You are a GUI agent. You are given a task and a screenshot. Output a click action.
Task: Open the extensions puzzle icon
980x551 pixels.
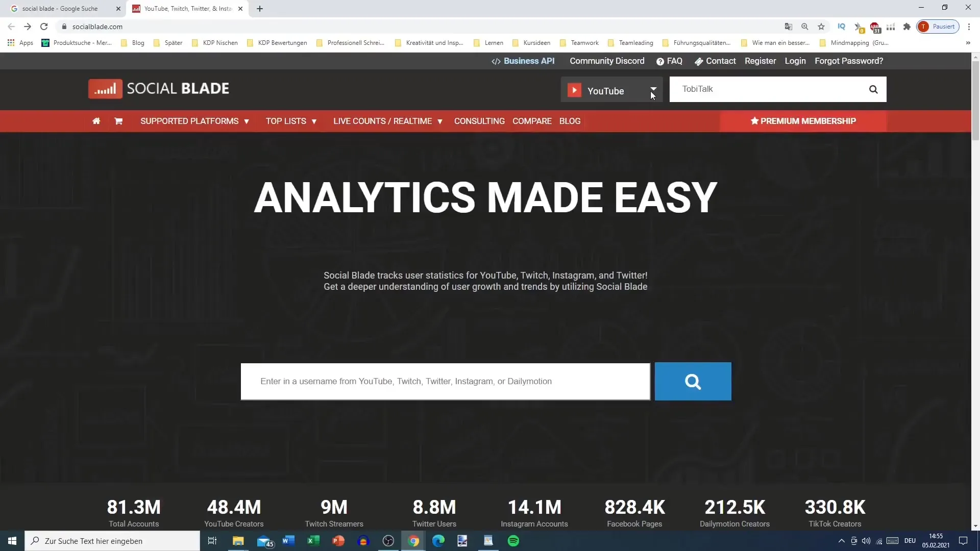click(907, 27)
